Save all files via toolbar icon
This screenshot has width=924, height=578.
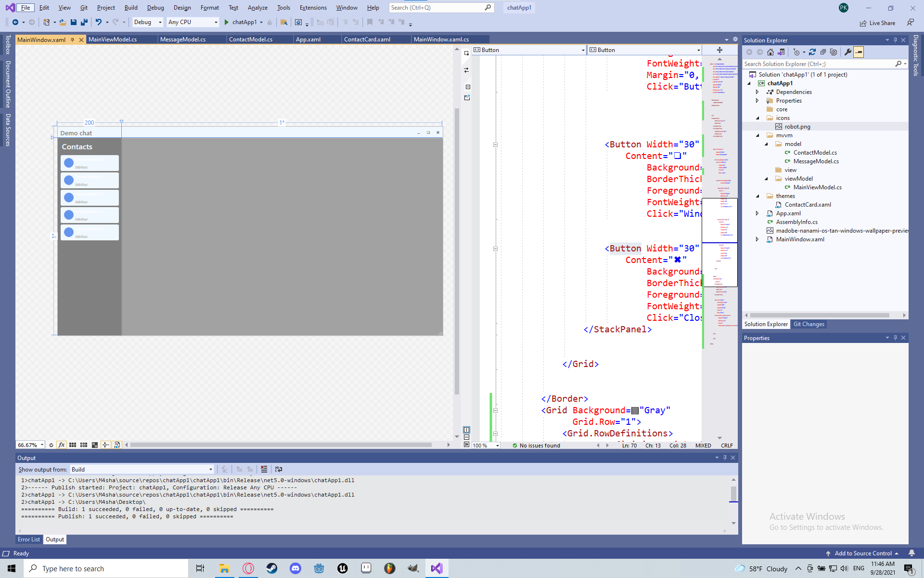click(84, 22)
